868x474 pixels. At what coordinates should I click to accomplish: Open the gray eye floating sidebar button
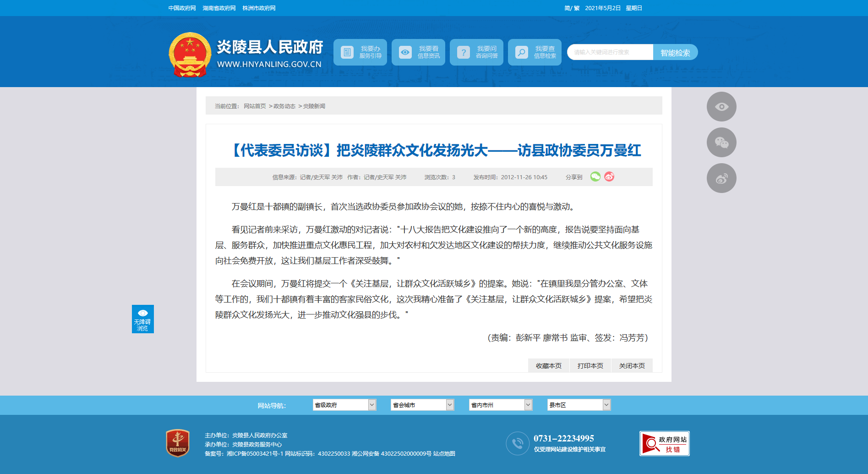(721, 107)
